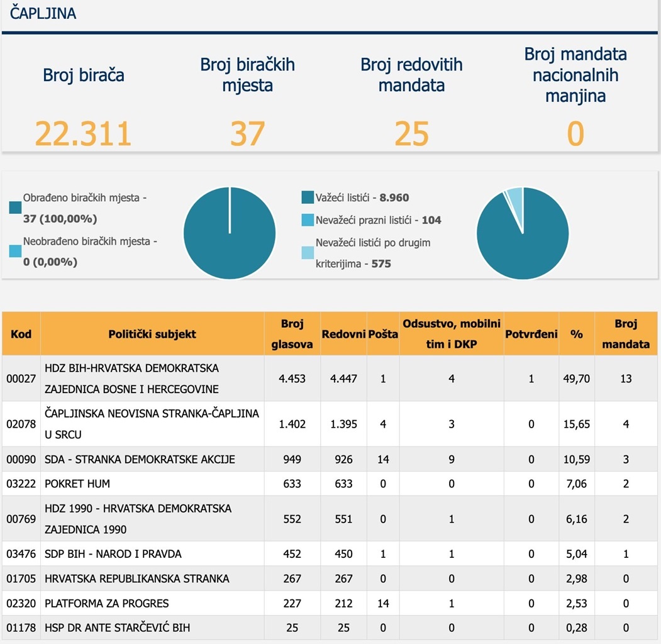Click the Važeći listići legend color square
661x644 pixels.
pos(308,197)
